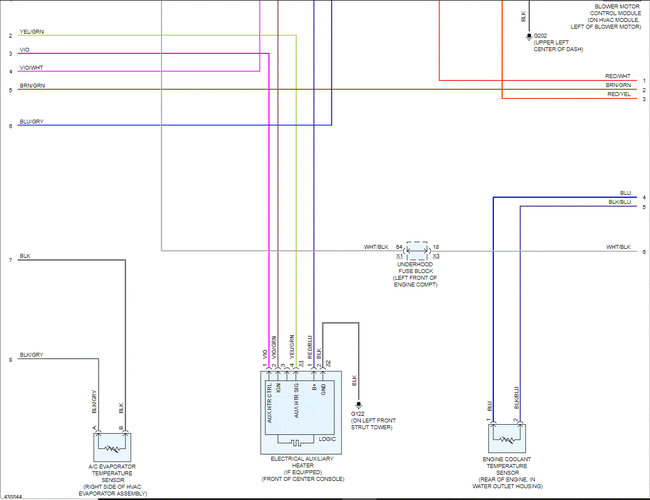Select the RED/YEL wire label

coord(619,94)
